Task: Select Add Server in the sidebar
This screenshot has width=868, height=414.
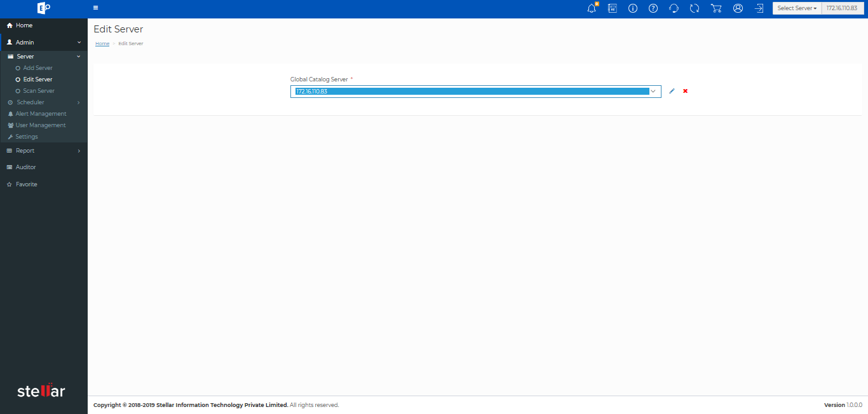Action: click(37, 68)
